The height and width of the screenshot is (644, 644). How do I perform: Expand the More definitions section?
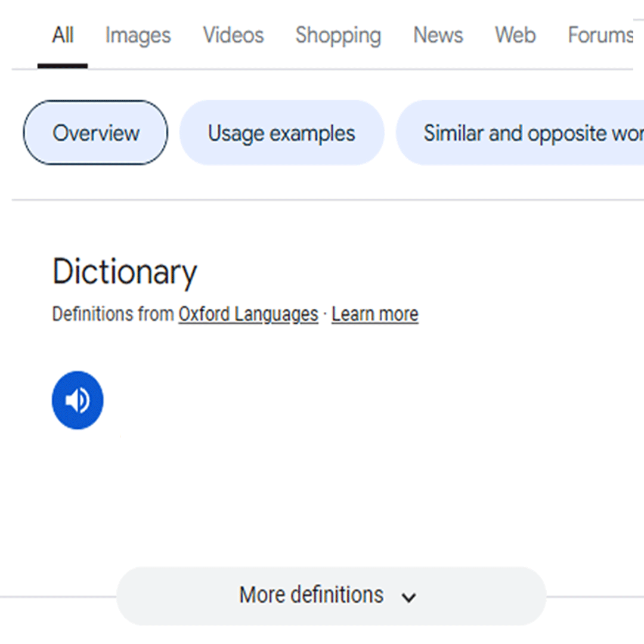[x=312, y=595]
